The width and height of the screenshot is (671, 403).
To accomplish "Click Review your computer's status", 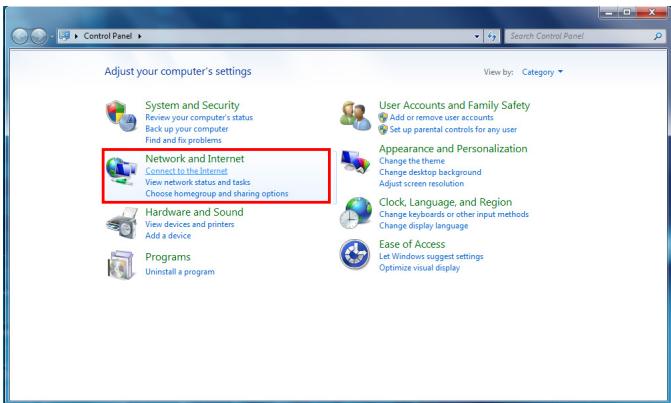I will tap(199, 118).
